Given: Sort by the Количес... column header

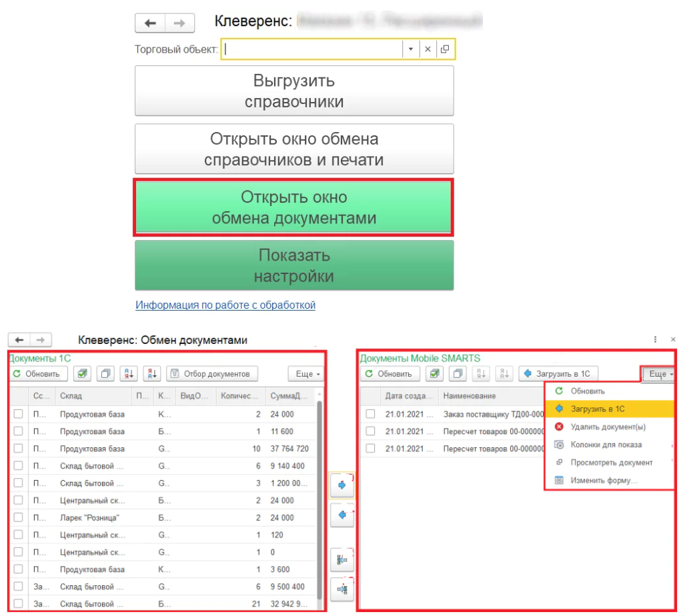Looking at the screenshot, I should (x=239, y=396).
